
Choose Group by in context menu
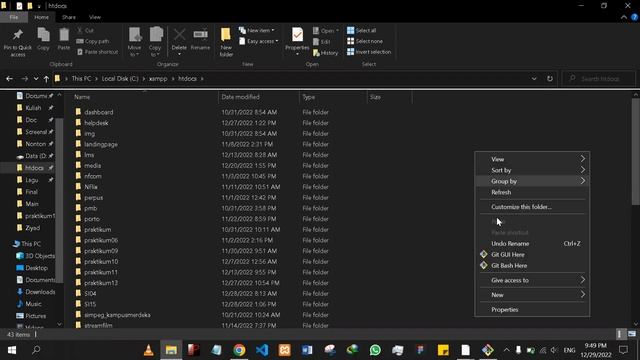coord(533,181)
